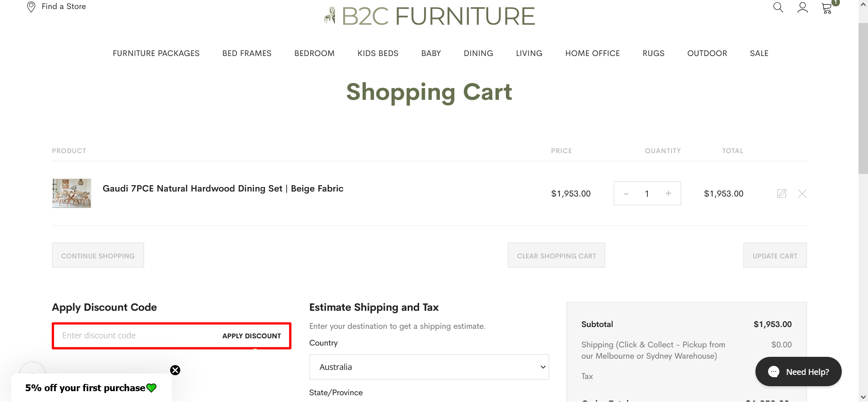Click the Find a Store location pin icon

pos(31,7)
